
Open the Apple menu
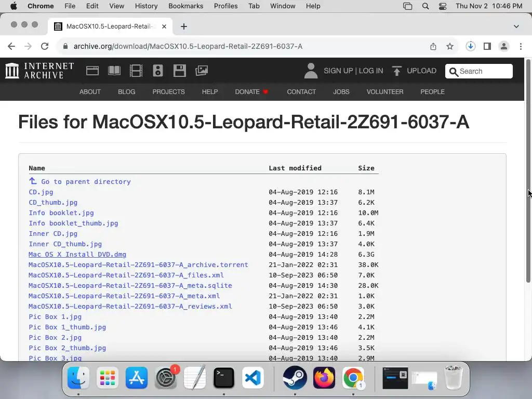(14, 6)
